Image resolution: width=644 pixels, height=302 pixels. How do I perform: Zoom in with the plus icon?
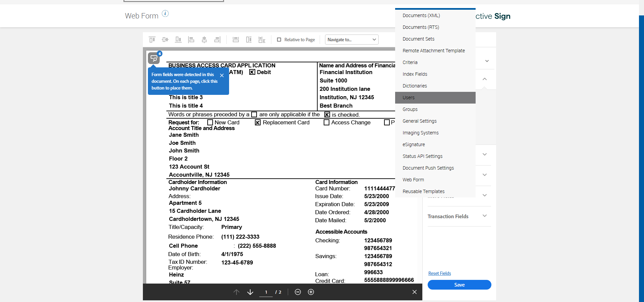(x=311, y=292)
